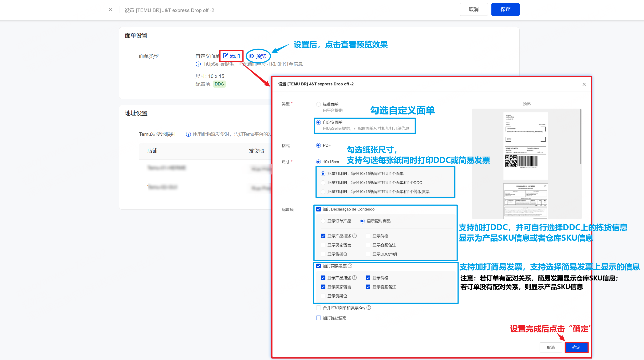Click the 添加 edit pencil icon
Image resolution: width=644 pixels, height=360 pixels.
point(225,56)
